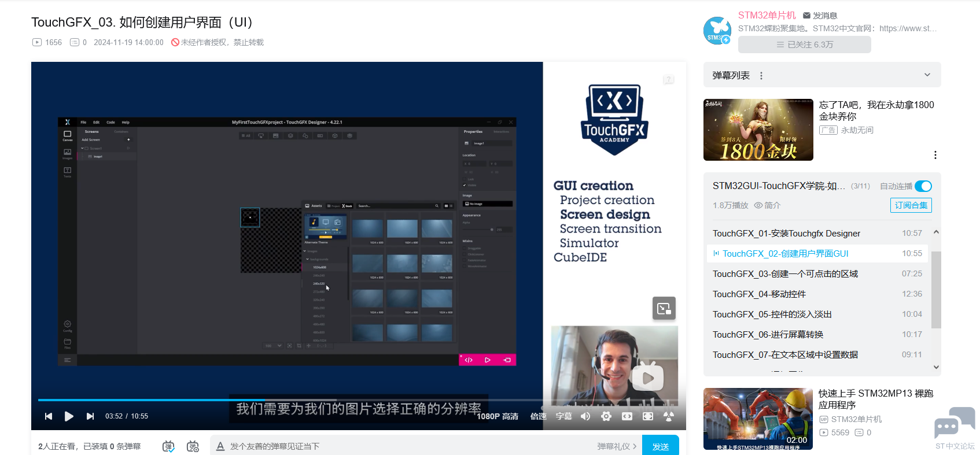980x455 pixels.
Task: Open the playlist 简介 eye icon
Action: tap(758, 205)
